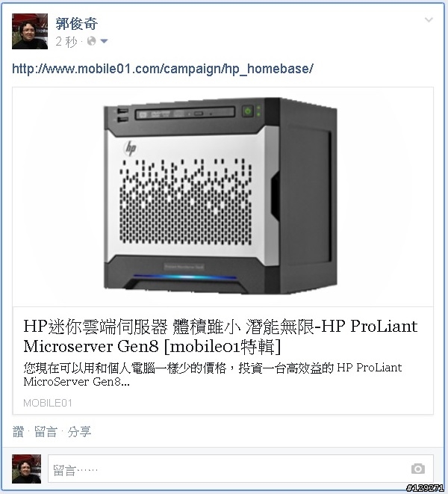The width and height of the screenshot is (448, 494).
Task: Click the MOBILE01 source label
Action: (48, 403)
